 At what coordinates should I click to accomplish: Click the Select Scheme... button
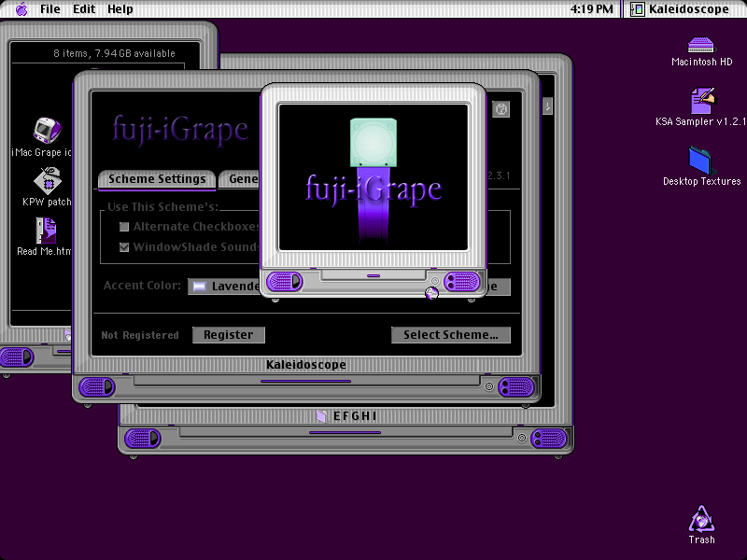click(x=451, y=335)
